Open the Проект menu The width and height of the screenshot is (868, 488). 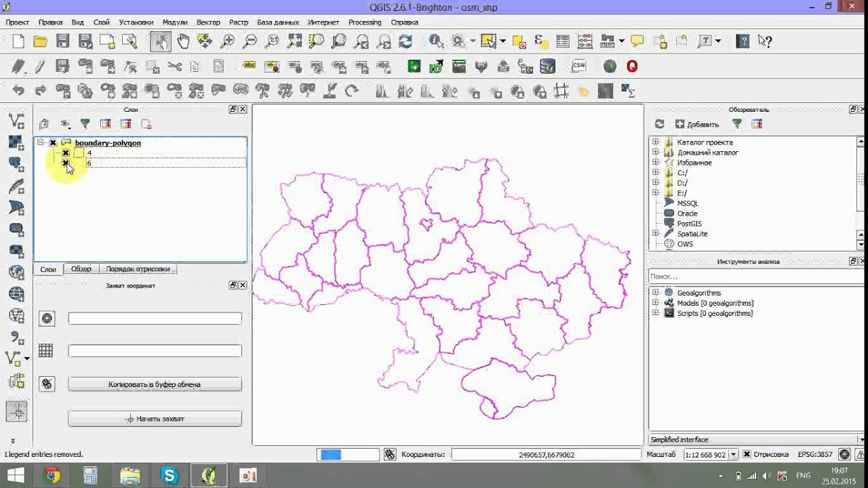click(x=17, y=22)
